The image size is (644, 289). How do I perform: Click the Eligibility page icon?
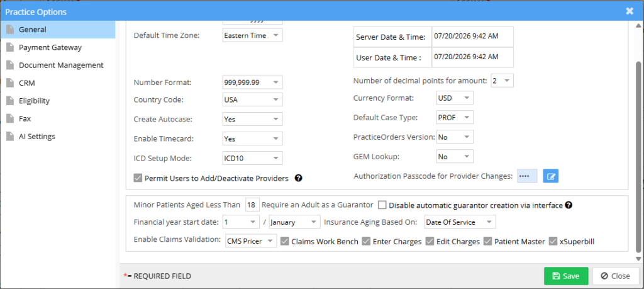(10, 101)
